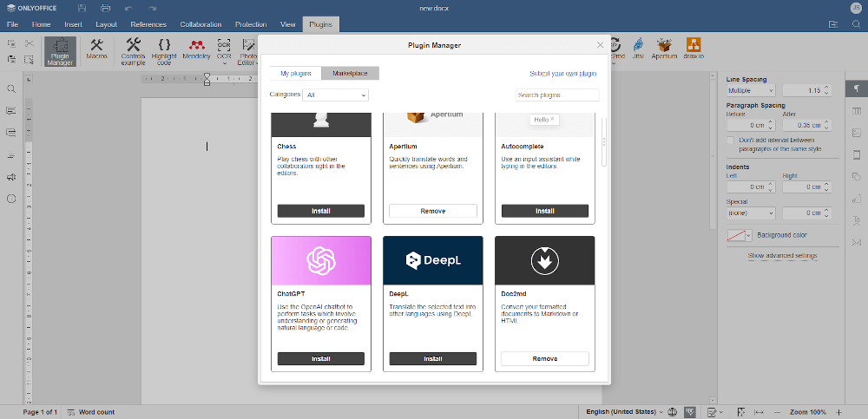The width and height of the screenshot is (868, 419).
Task: Switch to the My plugins tab
Action: coord(296,73)
